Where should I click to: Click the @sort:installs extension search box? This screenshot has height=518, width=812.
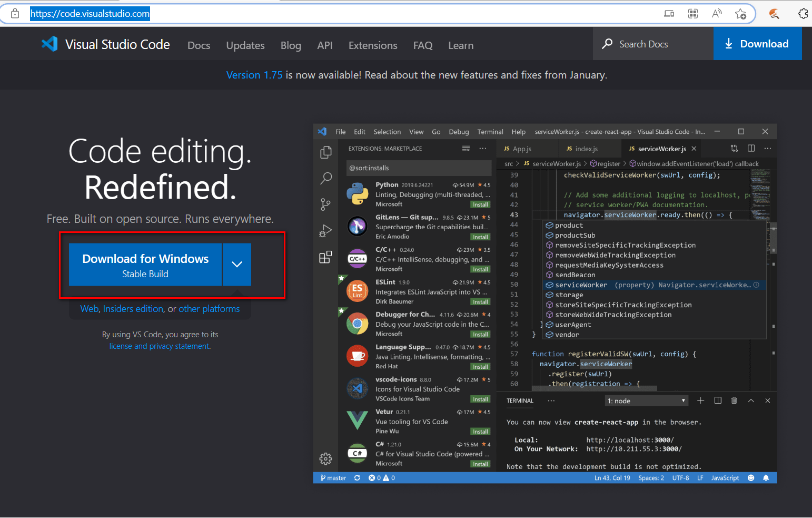tap(419, 168)
